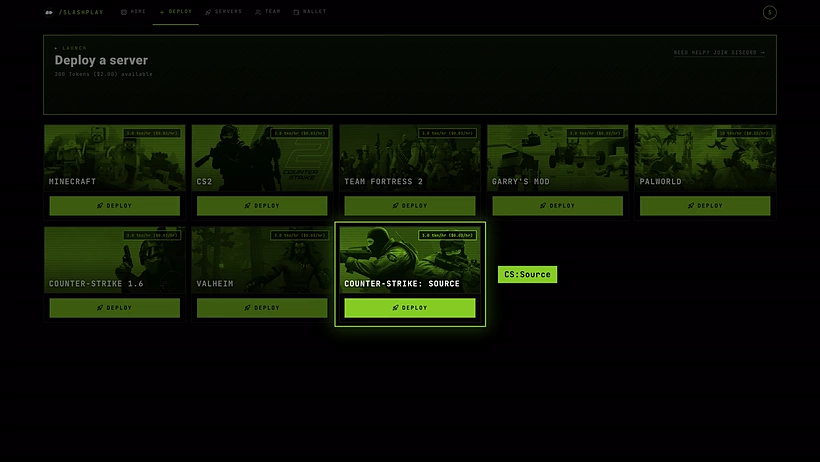Open the account avatar icon

click(x=769, y=12)
